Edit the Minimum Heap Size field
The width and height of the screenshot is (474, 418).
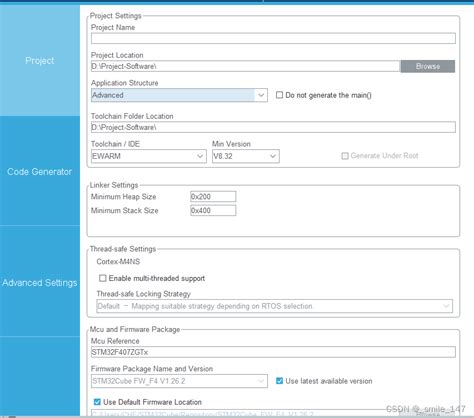coord(213,197)
